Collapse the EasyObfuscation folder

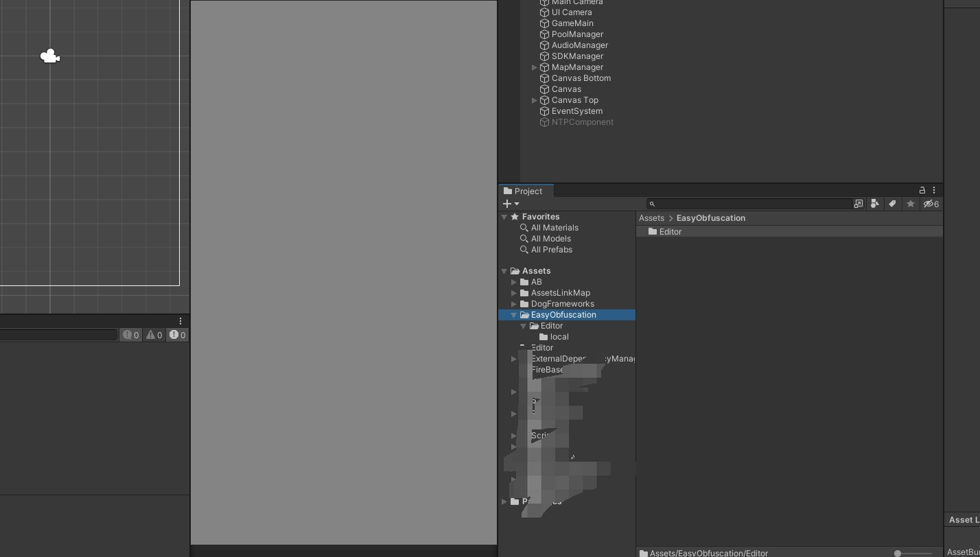click(x=514, y=315)
